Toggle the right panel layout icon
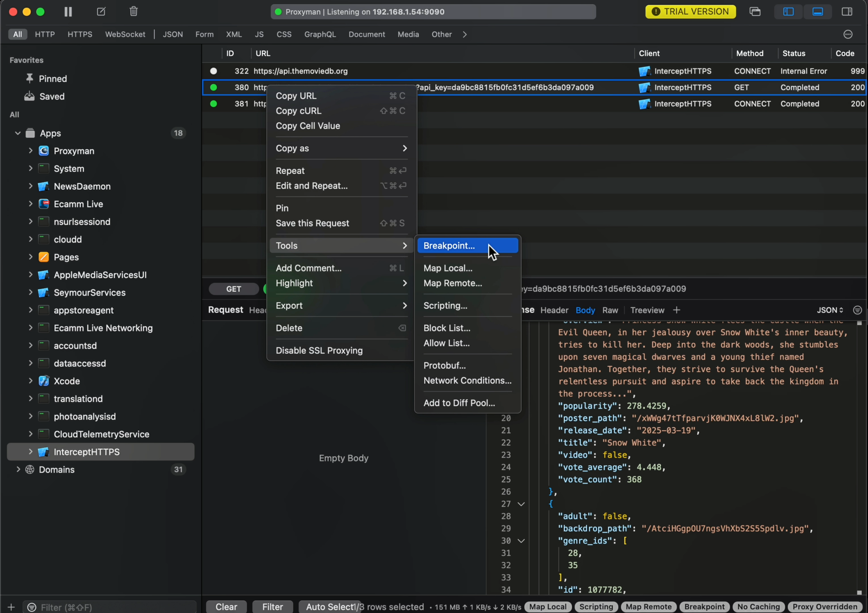The width and height of the screenshot is (868, 613). click(847, 12)
